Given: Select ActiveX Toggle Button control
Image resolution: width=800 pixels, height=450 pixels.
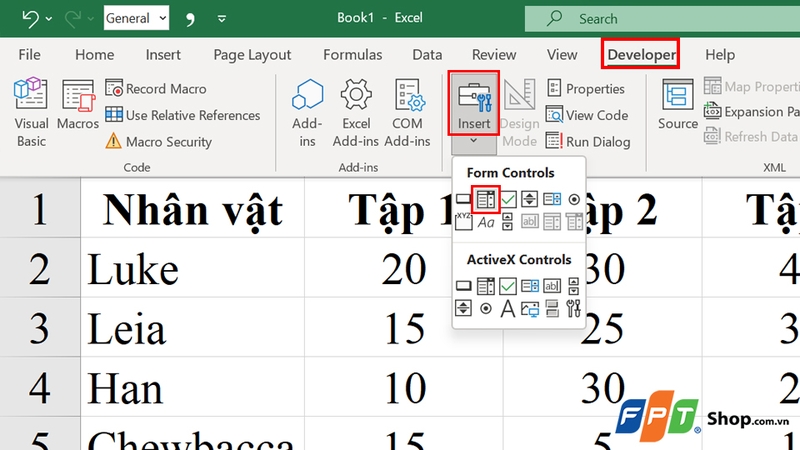Looking at the screenshot, I should [x=552, y=308].
